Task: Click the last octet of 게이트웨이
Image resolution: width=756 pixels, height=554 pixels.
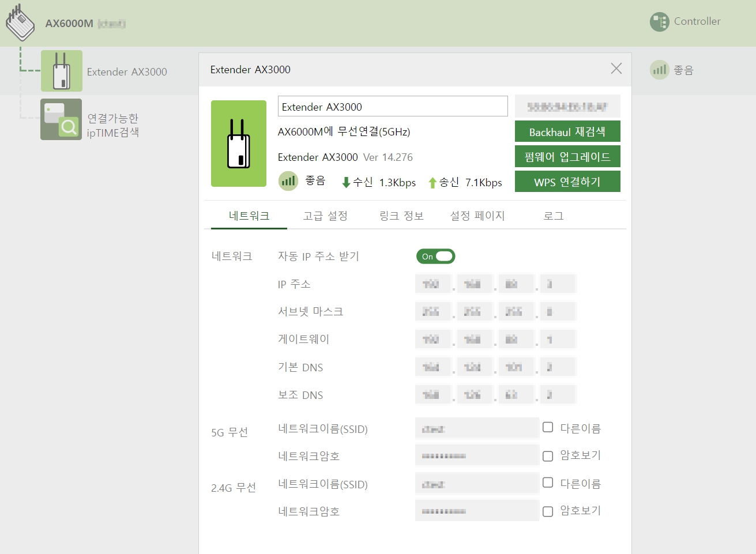Action: [x=558, y=339]
